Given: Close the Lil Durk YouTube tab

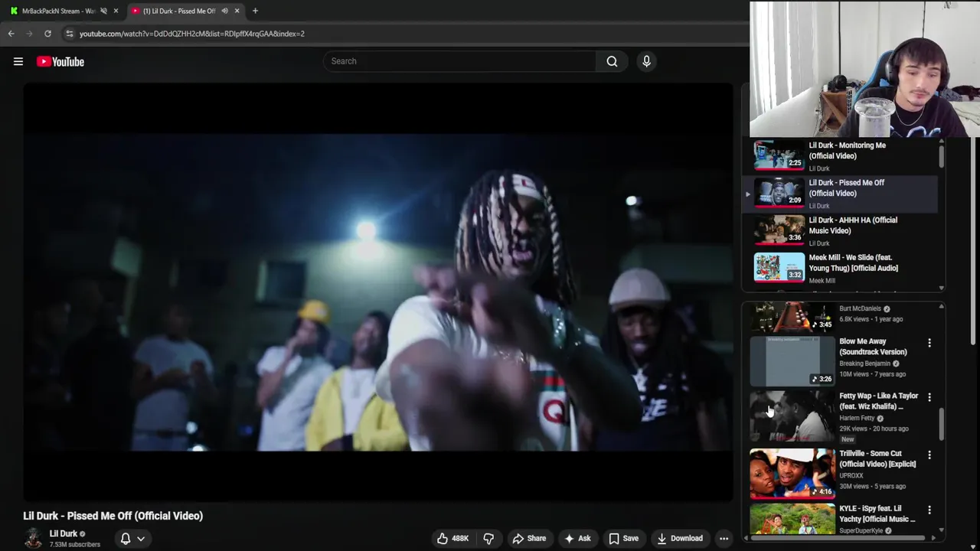Looking at the screenshot, I should click(x=237, y=11).
